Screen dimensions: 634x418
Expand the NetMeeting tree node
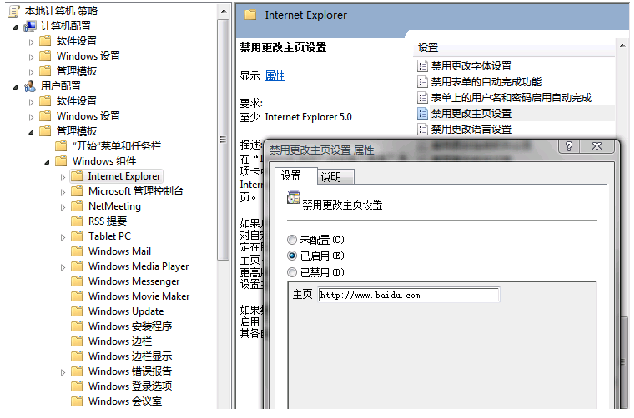64,206
